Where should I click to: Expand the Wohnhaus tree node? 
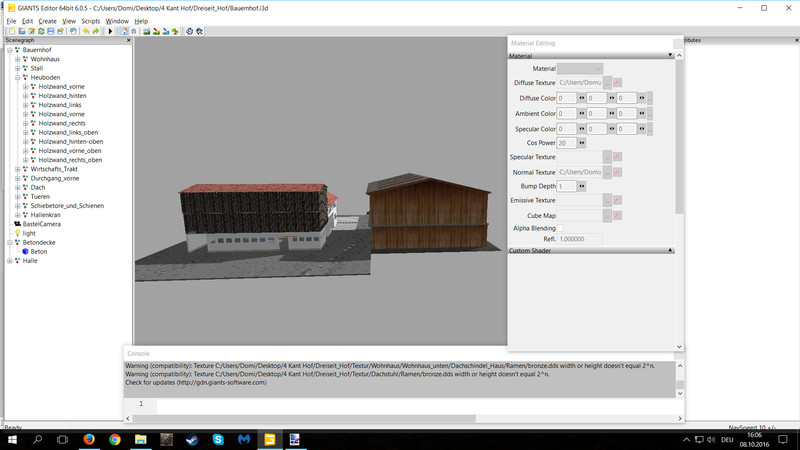[18, 59]
